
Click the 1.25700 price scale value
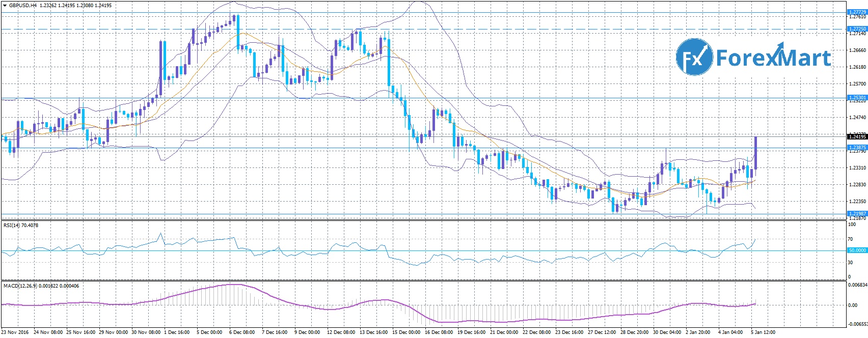pyautogui.click(x=857, y=84)
